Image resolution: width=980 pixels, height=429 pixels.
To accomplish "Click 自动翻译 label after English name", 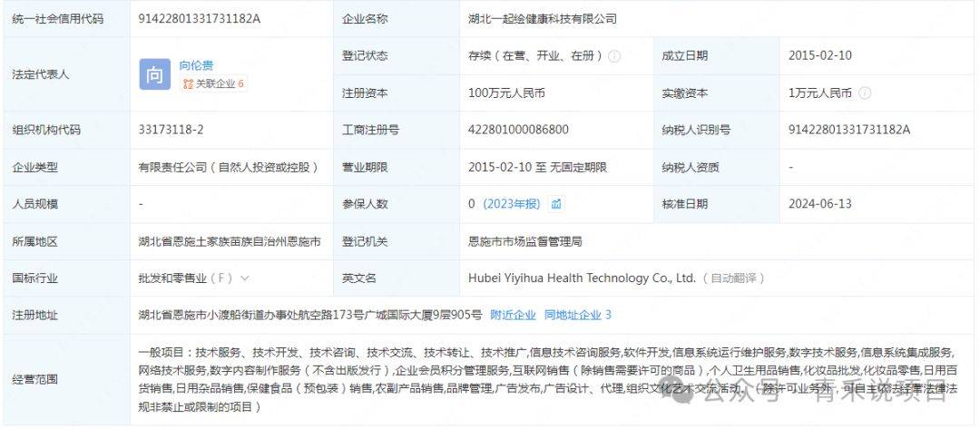I will point(733,278).
